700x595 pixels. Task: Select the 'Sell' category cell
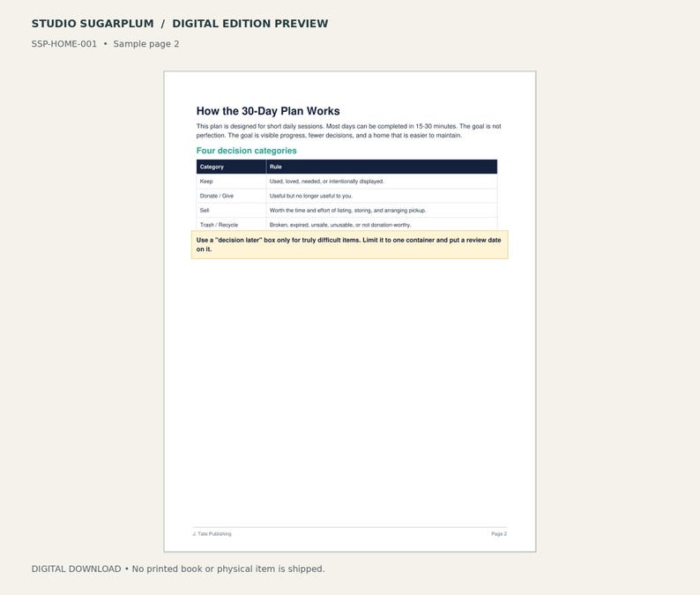tap(231, 211)
